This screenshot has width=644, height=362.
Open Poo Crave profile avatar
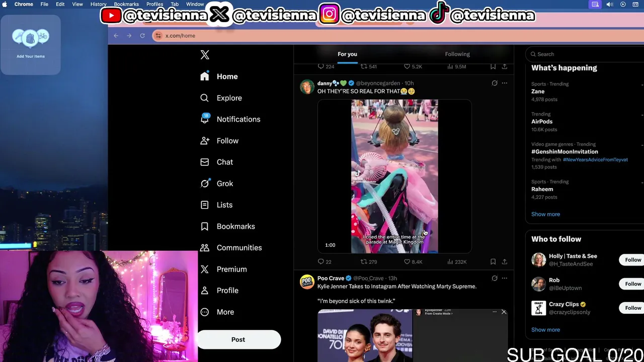307,282
